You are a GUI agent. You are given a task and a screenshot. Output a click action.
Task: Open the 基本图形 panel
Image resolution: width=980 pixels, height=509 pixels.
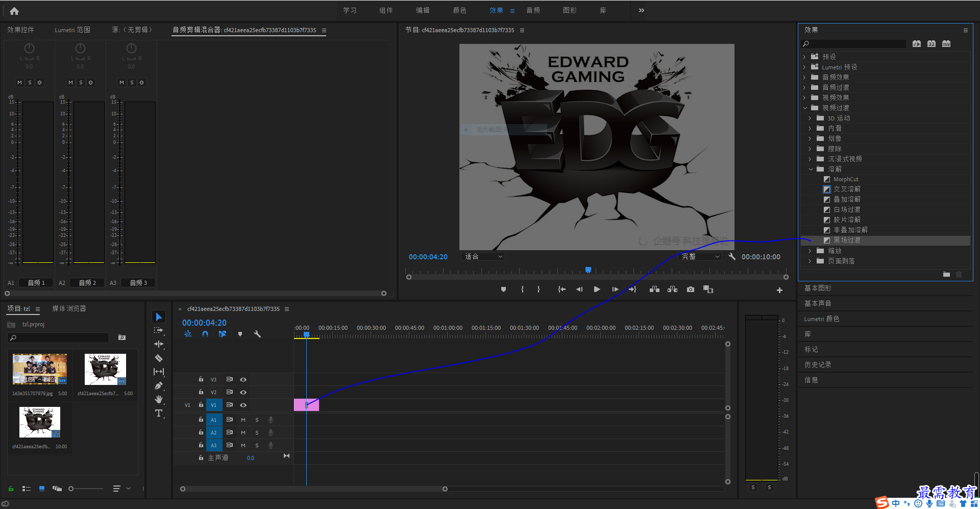[x=818, y=288]
